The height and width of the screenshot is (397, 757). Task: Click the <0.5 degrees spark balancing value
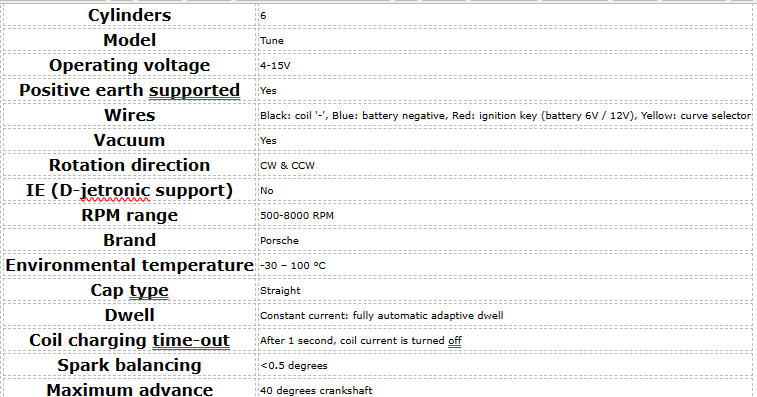click(x=294, y=366)
